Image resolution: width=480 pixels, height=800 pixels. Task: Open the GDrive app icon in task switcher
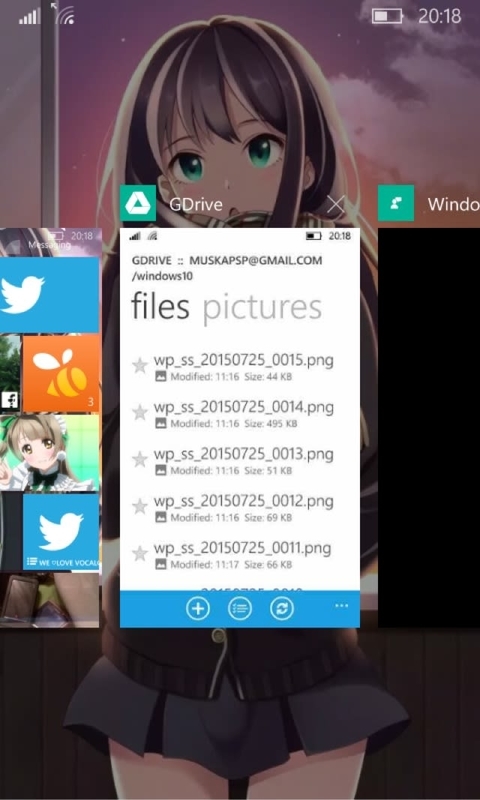138,203
